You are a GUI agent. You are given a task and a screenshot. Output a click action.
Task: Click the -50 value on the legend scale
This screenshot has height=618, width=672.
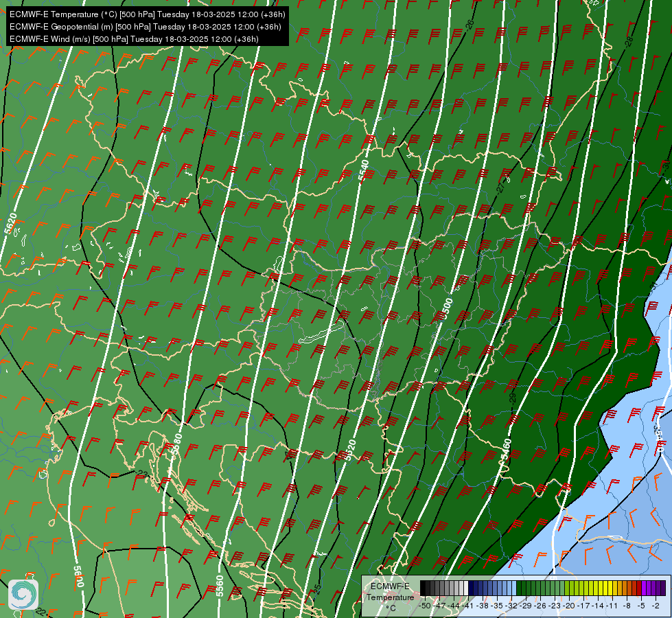coord(425,606)
